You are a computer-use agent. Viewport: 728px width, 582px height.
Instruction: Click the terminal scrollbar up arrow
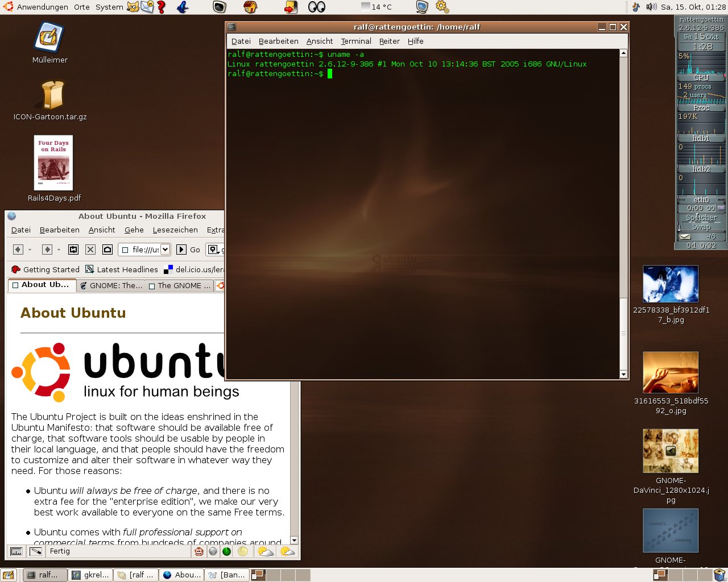623,53
